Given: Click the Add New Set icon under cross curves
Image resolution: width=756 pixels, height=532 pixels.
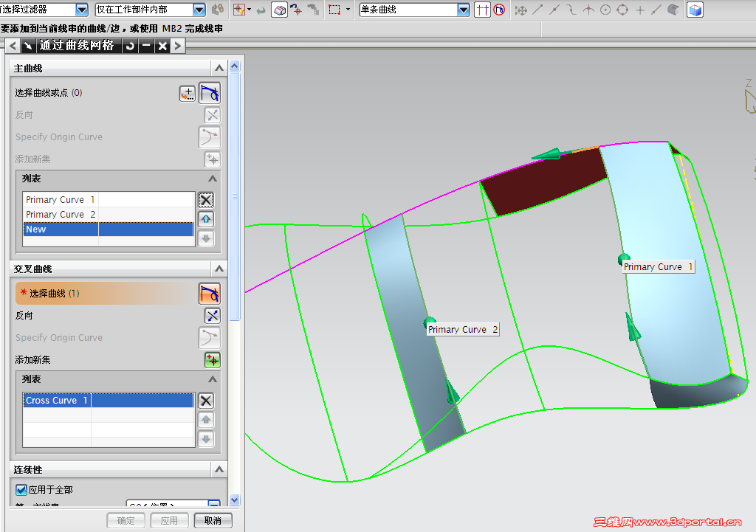Looking at the screenshot, I should pos(212,359).
